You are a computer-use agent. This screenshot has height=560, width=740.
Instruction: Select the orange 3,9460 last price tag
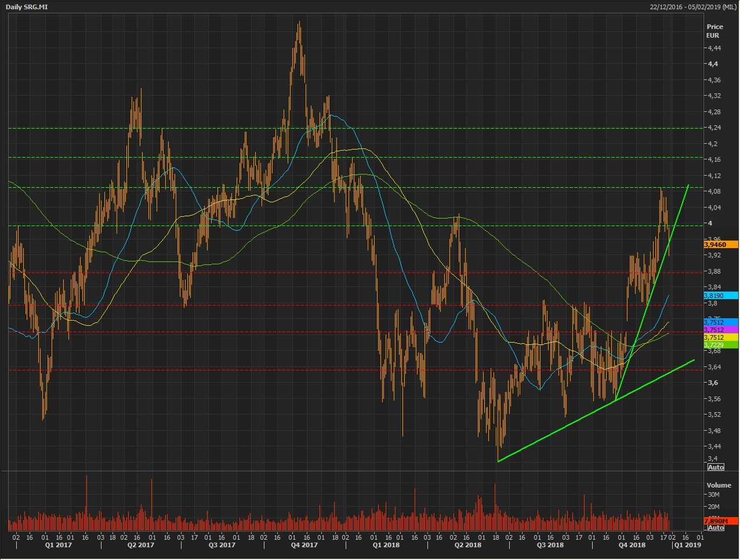[x=720, y=245]
